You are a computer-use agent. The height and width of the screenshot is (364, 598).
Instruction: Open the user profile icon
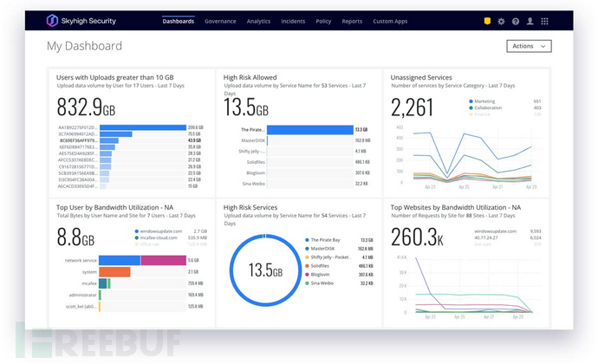[529, 21]
